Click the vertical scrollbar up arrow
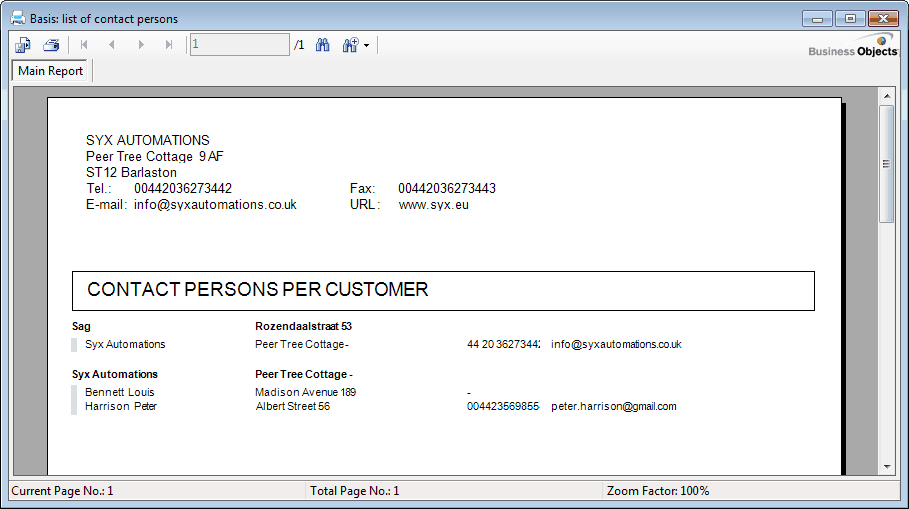 (x=886, y=95)
